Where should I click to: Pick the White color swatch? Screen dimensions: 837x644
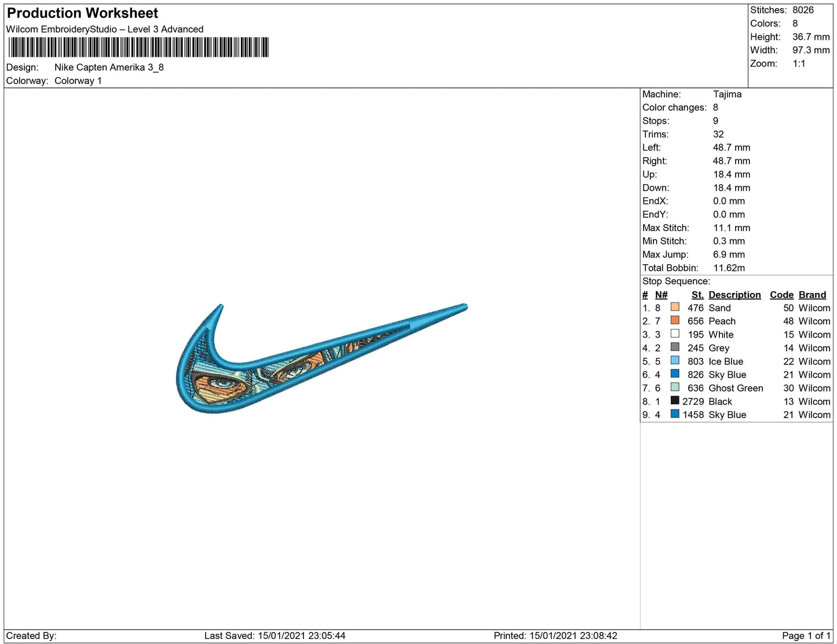coord(675,334)
